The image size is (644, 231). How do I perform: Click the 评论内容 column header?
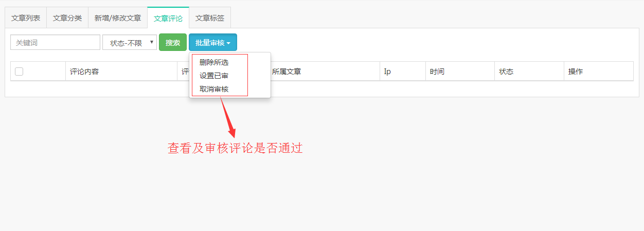(84, 72)
